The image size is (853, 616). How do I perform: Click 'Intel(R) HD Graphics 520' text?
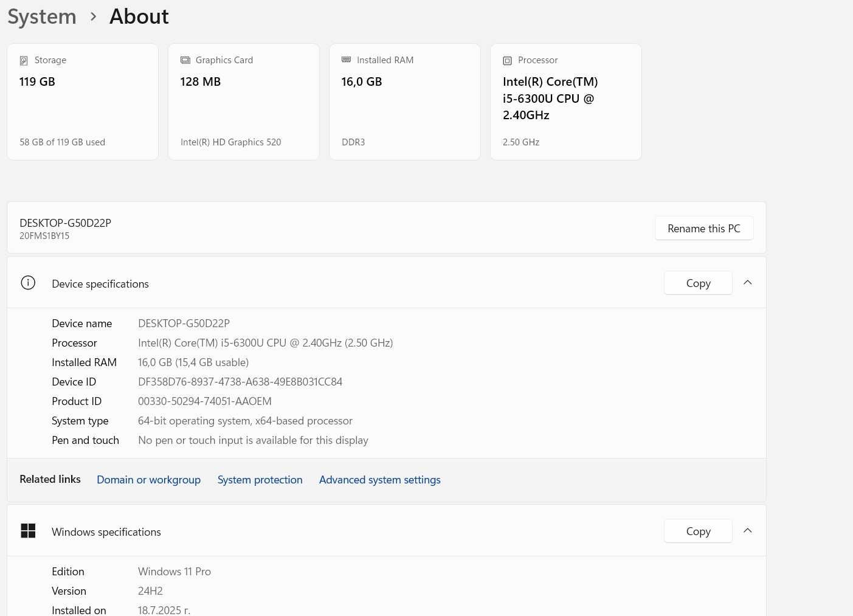point(230,142)
